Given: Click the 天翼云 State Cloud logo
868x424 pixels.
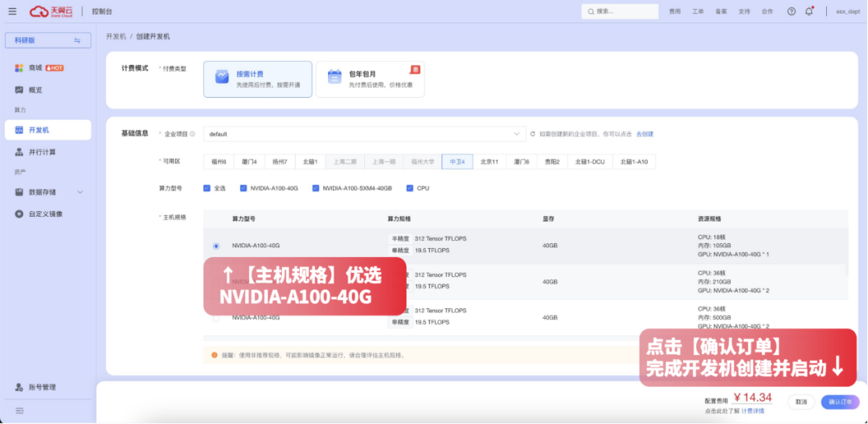Looking at the screenshot, I should [51, 11].
